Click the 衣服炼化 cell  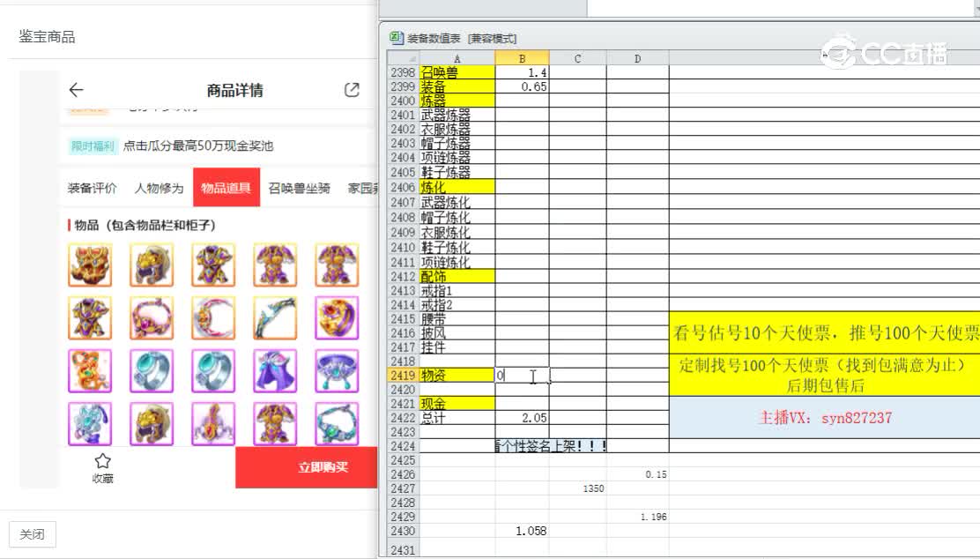coord(457,233)
